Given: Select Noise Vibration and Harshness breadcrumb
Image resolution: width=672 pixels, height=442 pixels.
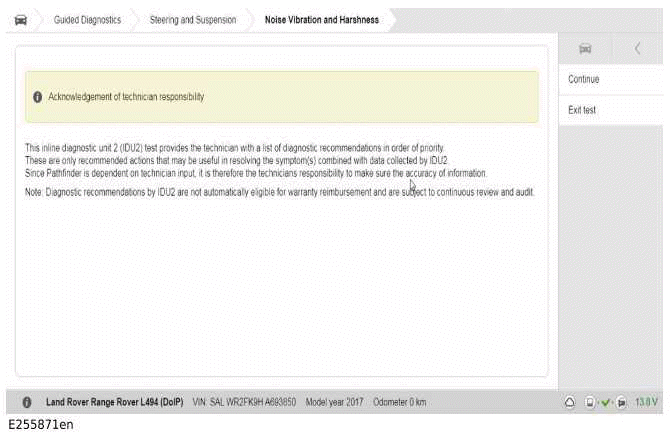Looking at the screenshot, I should coord(321,20).
